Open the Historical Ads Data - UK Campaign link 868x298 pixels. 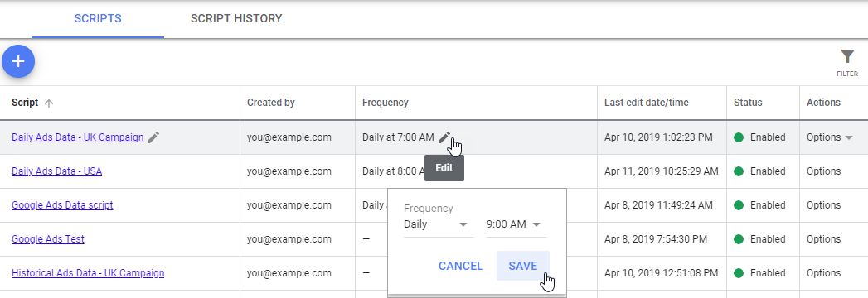coord(88,273)
